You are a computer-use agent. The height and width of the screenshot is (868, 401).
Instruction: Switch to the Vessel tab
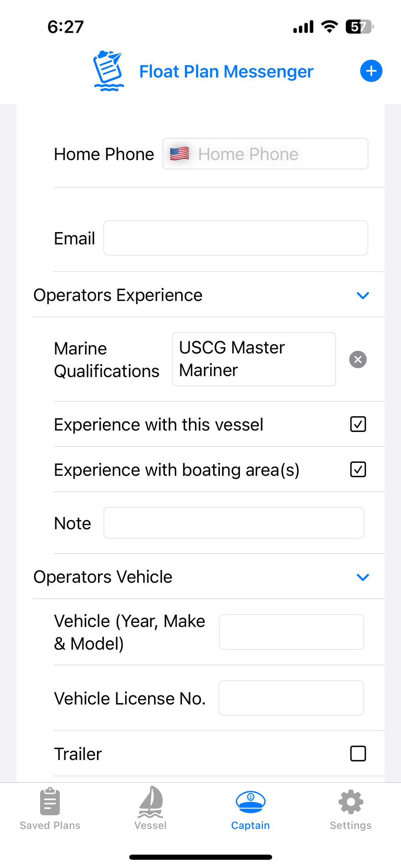click(150, 808)
